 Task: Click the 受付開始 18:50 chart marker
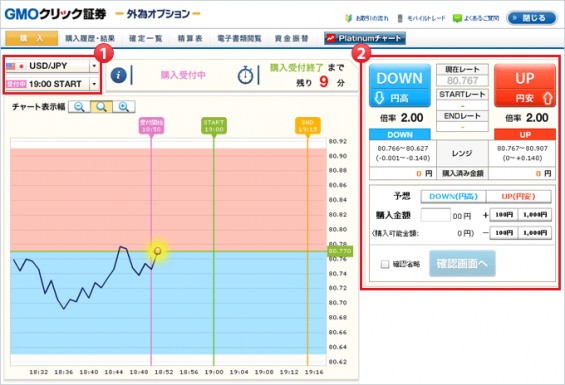point(152,125)
